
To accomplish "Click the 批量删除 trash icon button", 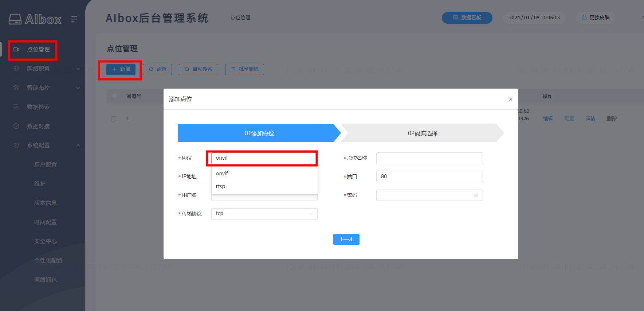I will (233, 69).
